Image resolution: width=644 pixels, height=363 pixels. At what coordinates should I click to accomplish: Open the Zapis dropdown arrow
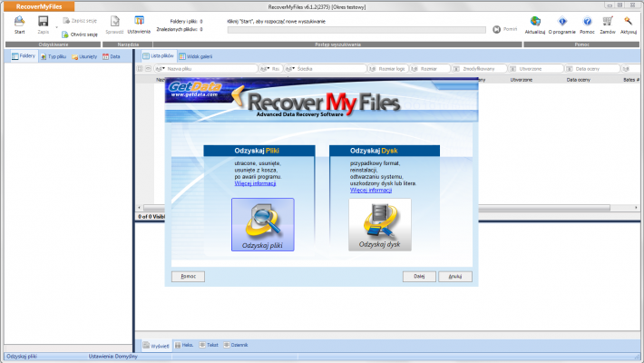(56, 28)
